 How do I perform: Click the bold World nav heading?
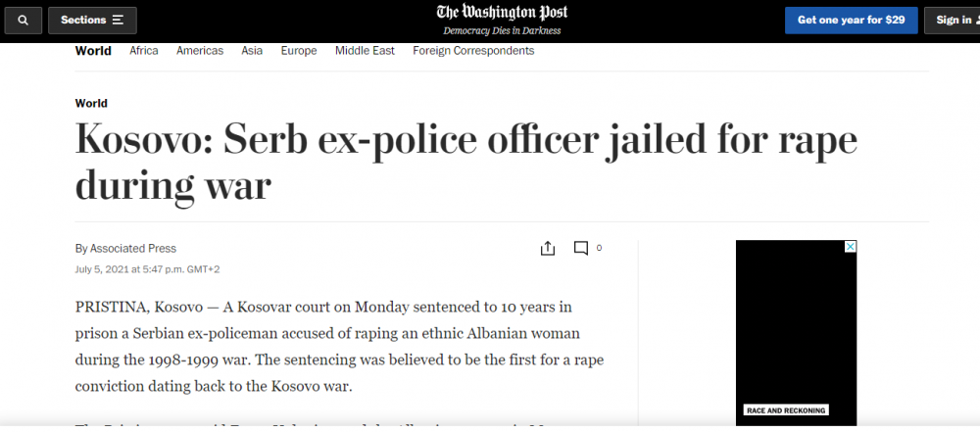[x=93, y=51]
